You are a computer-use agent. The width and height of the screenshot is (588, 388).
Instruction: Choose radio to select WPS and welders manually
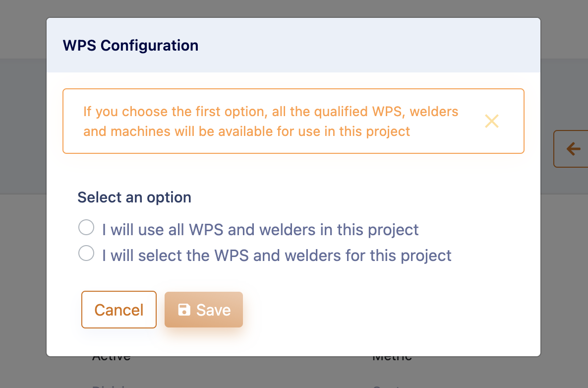[86, 253]
